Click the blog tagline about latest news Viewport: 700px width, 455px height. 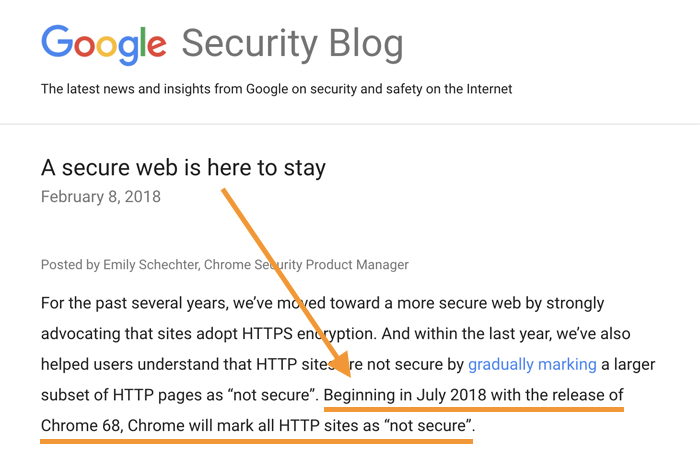click(276, 89)
